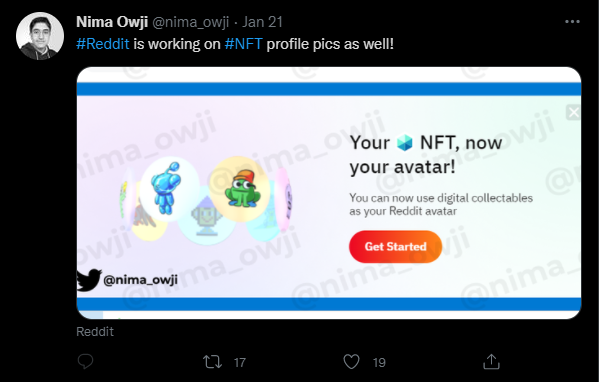Select the green frog avatar bubble
Image resolution: width=599 pixels, height=382 pixels.
pyautogui.click(x=240, y=189)
